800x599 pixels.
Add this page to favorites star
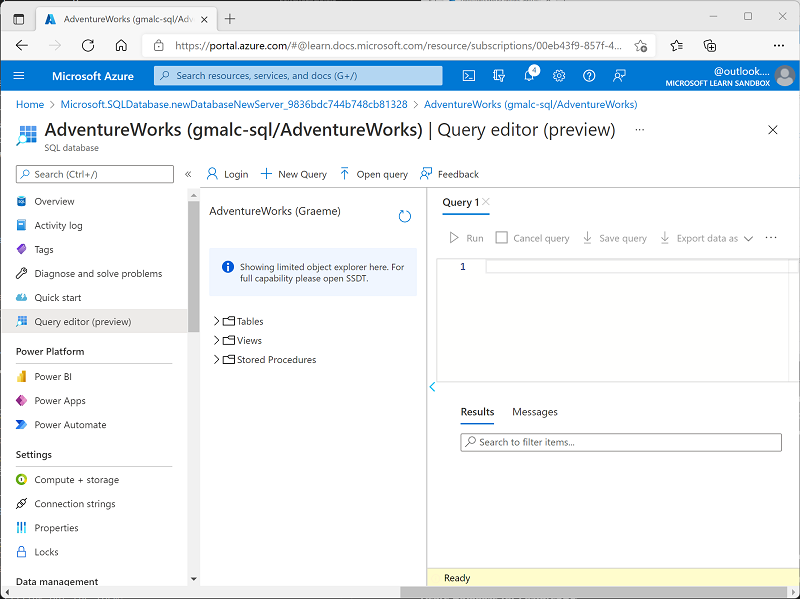[x=641, y=45]
